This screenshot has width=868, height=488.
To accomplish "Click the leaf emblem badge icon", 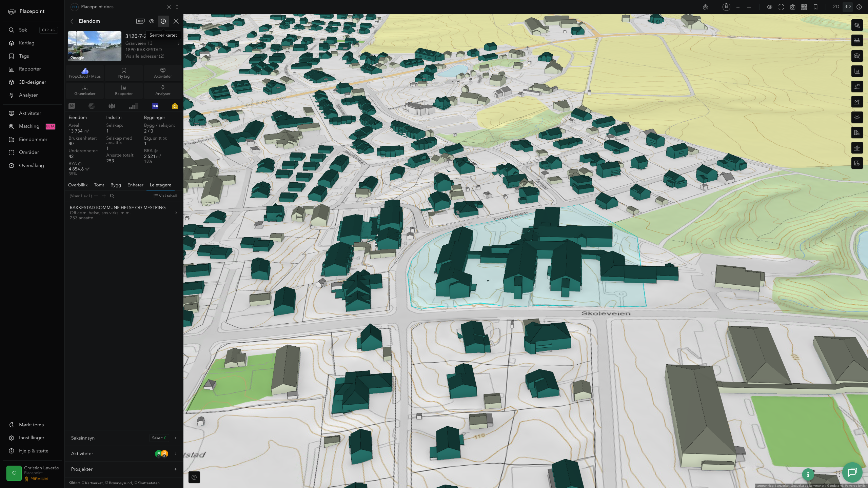I will click(x=112, y=106).
